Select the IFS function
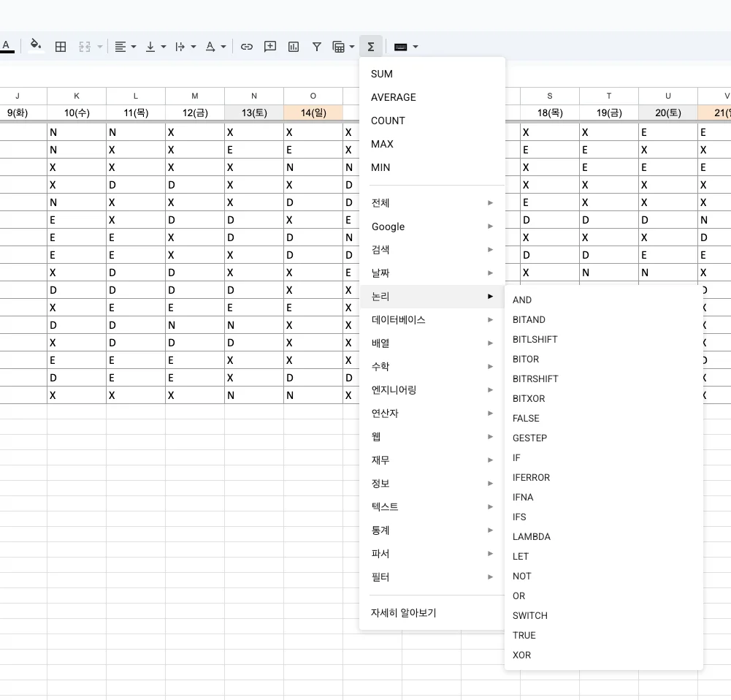The height and width of the screenshot is (700, 731). [x=604, y=517]
